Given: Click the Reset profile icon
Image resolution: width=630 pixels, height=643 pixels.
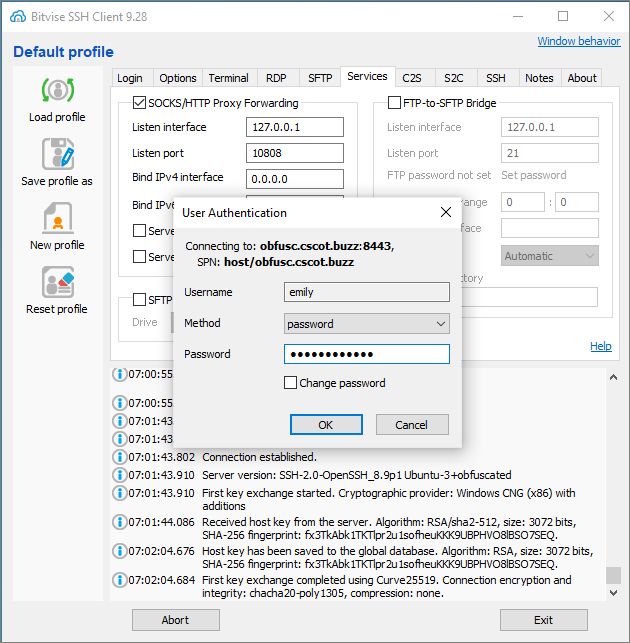Looking at the screenshot, I should [58, 282].
